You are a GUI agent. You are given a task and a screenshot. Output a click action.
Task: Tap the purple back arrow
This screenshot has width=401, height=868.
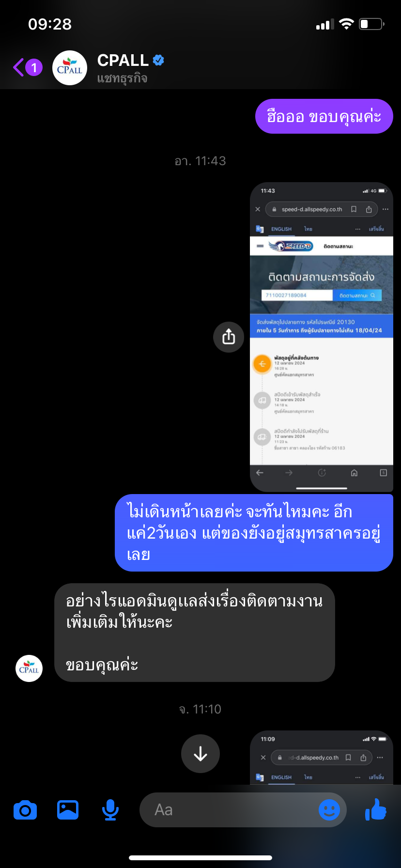click(x=18, y=67)
